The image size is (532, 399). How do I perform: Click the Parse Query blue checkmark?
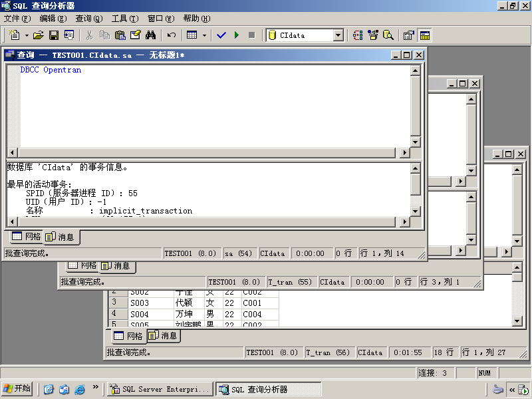click(221, 35)
